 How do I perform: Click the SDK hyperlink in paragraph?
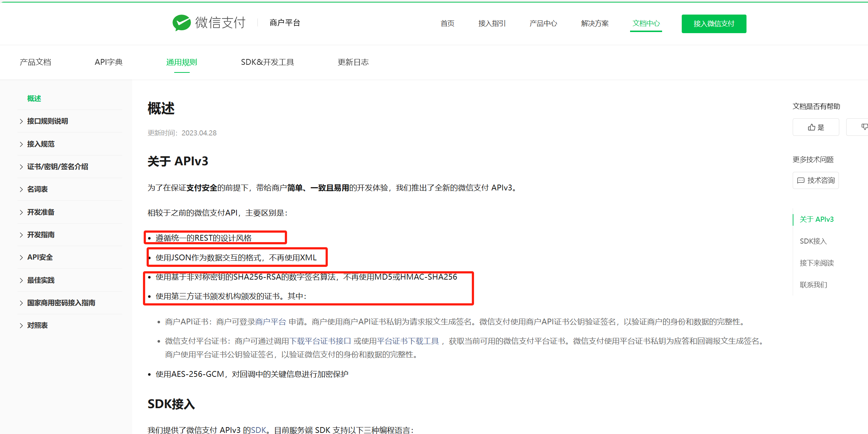click(258, 430)
